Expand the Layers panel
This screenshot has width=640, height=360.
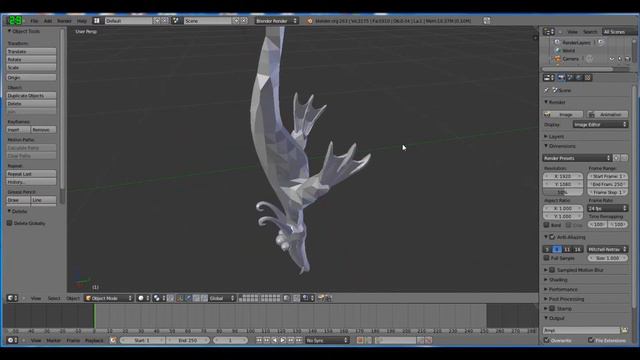tap(556, 136)
